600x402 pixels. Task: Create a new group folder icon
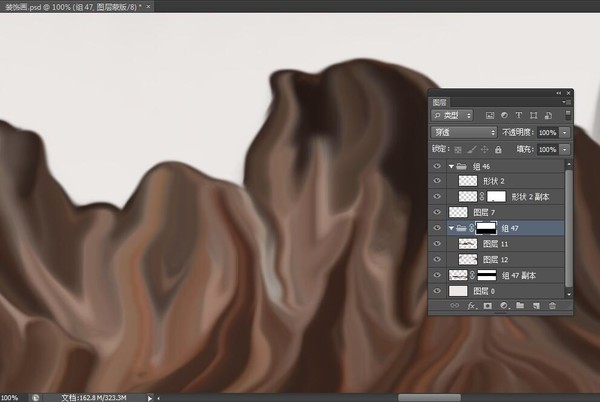tap(520, 306)
